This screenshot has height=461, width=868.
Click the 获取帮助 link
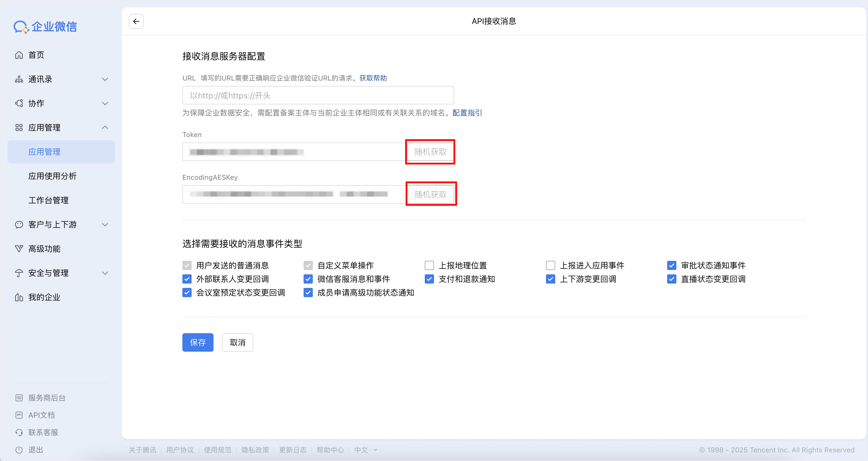373,78
